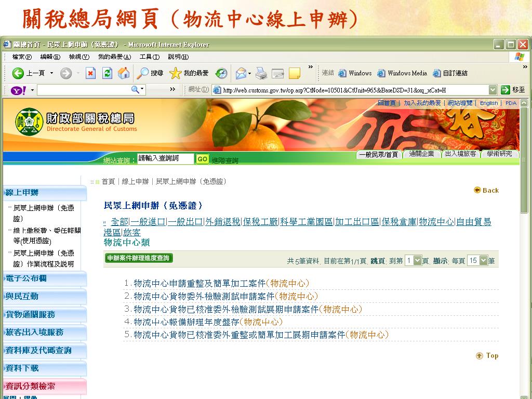Click the Yahoo! toolbar logo
The image size is (532, 399).
pyautogui.click(x=18, y=90)
